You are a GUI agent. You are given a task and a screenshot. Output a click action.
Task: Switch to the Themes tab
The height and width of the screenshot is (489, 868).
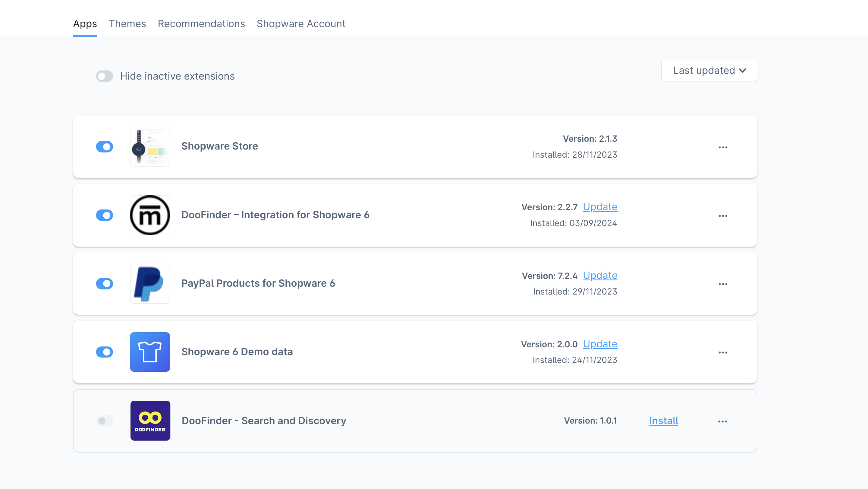point(127,24)
